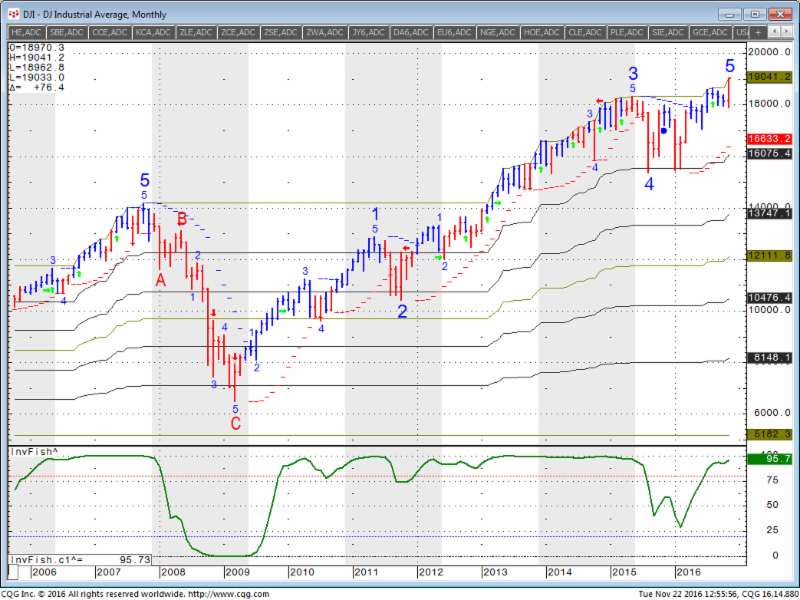
Task: Open the ZSE,ADC tab
Action: 280,32
